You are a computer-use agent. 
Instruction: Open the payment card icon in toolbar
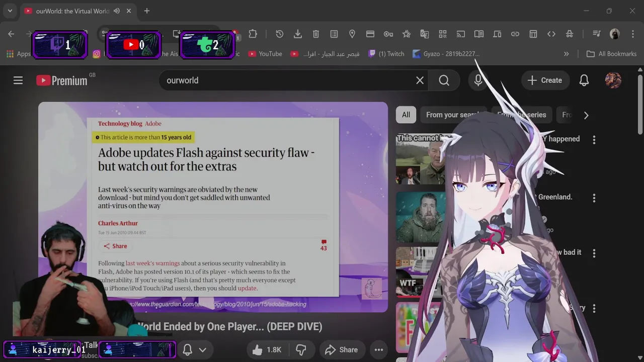pyautogui.click(x=370, y=34)
